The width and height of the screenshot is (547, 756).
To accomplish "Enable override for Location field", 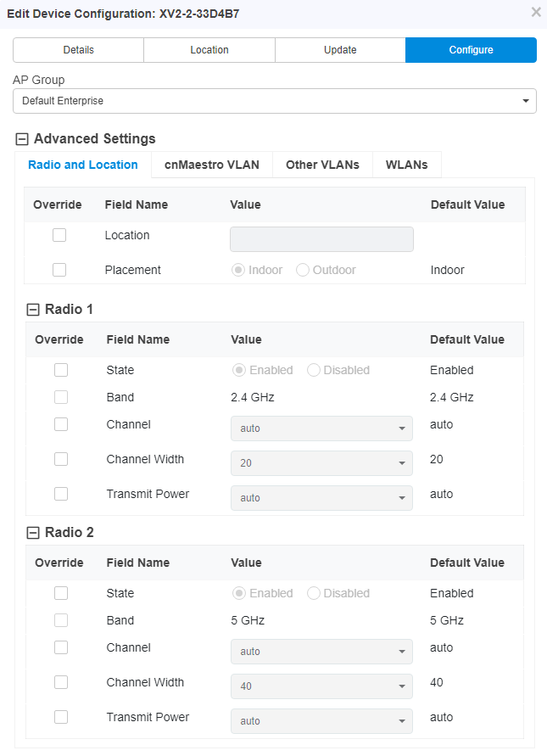I will pyautogui.click(x=59, y=235).
